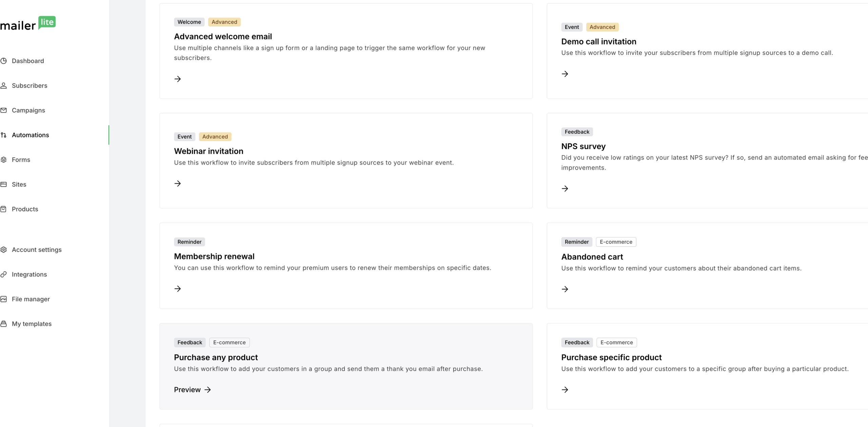Open My templates in the sidebar
Viewport: 868px width, 427px height.
pyautogui.click(x=32, y=324)
